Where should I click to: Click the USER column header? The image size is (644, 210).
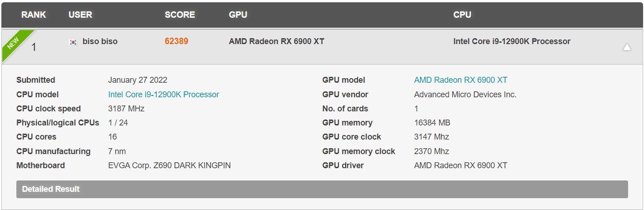point(80,15)
